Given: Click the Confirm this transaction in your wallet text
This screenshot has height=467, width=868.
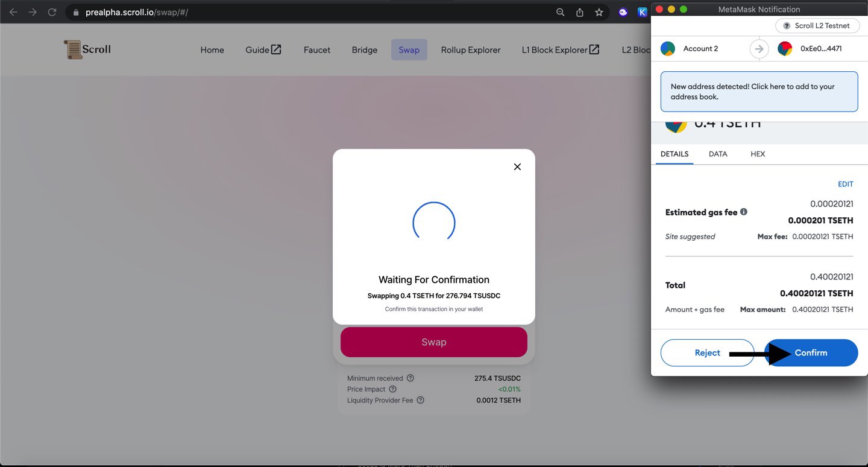Looking at the screenshot, I should 434,309.
